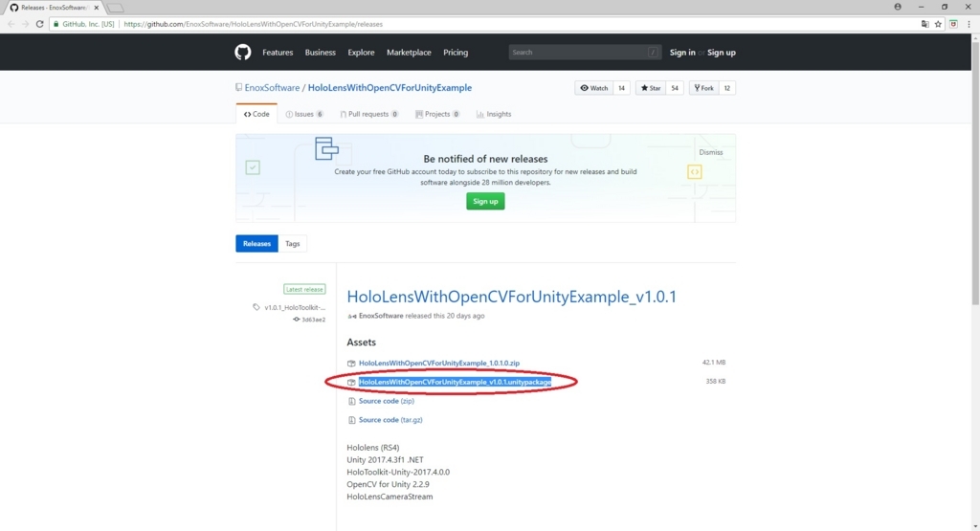
Task: Click the browser extension shield icon
Action: coord(953,24)
